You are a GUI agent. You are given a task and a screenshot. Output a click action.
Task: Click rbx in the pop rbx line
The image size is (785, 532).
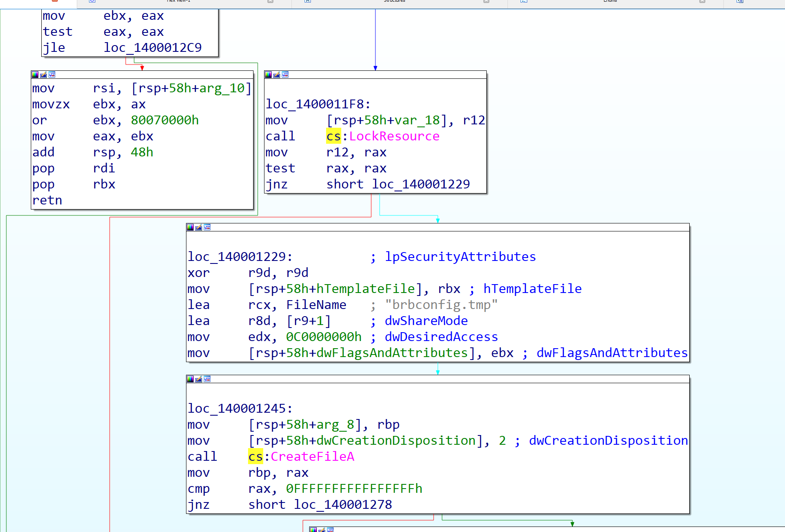pos(104,184)
